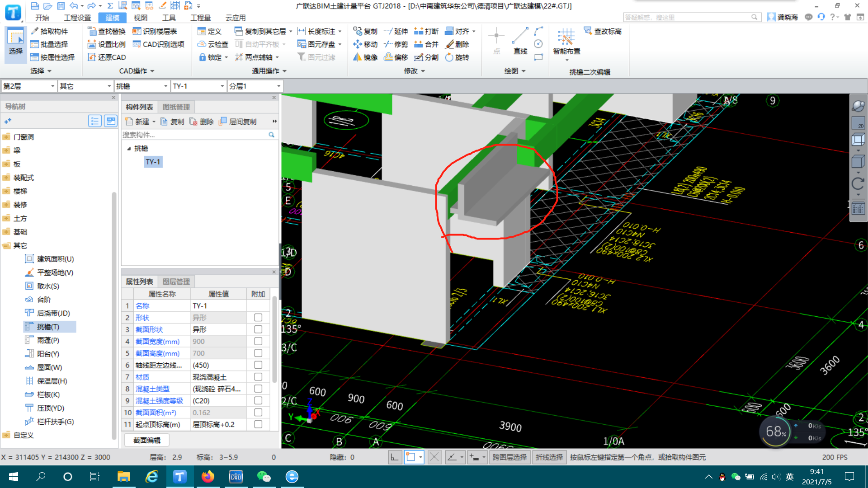Click 还原CAD restore tool

[x=107, y=57]
